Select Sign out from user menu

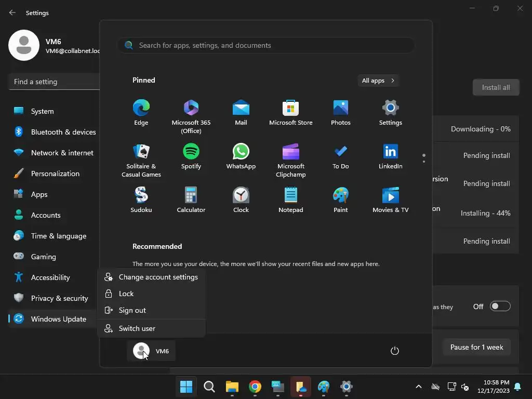[151, 311]
